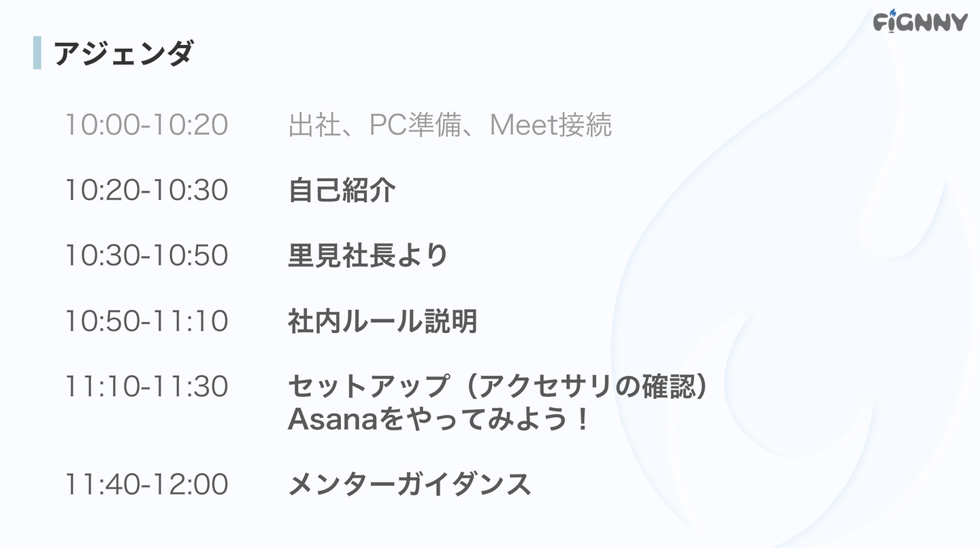Select the Asanaをやってみよう！ line
This screenshot has height=548, width=980.
[x=438, y=419]
